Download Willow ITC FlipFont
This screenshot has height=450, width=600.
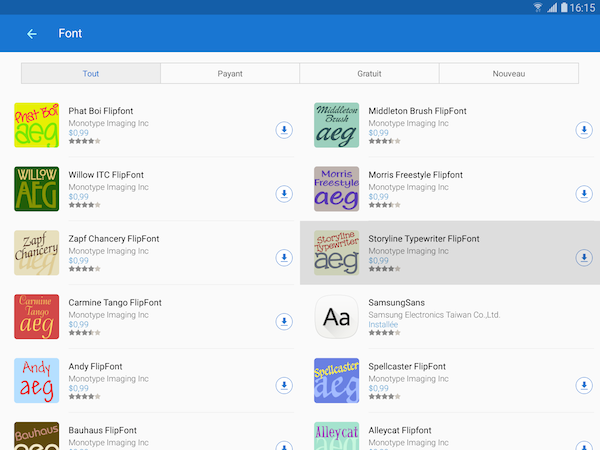click(x=284, y=194)
